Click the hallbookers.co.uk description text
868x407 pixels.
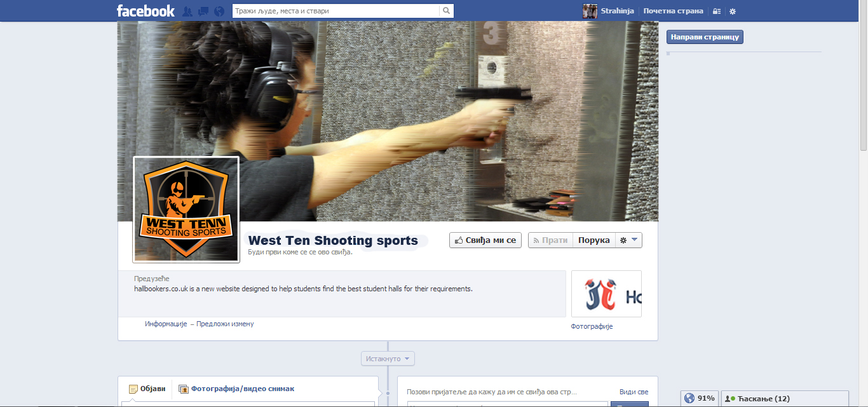coord(303,289)
